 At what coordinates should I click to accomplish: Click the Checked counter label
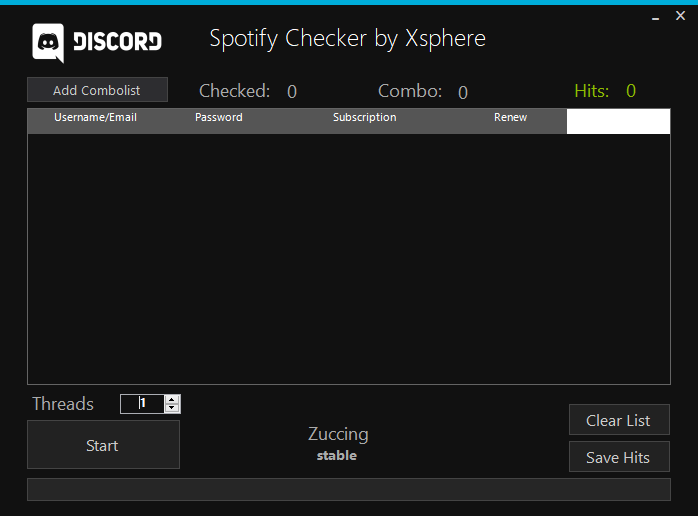[235, 91]
